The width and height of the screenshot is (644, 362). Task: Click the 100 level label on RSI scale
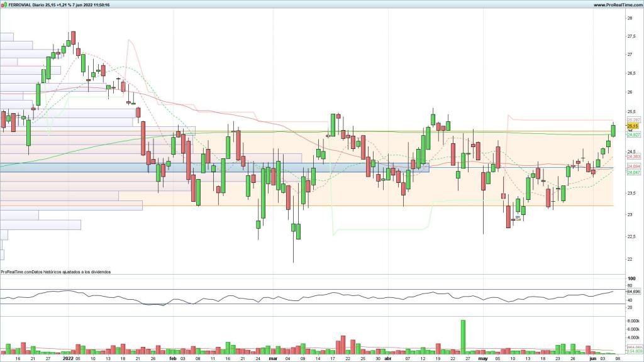tap(631, 278)
